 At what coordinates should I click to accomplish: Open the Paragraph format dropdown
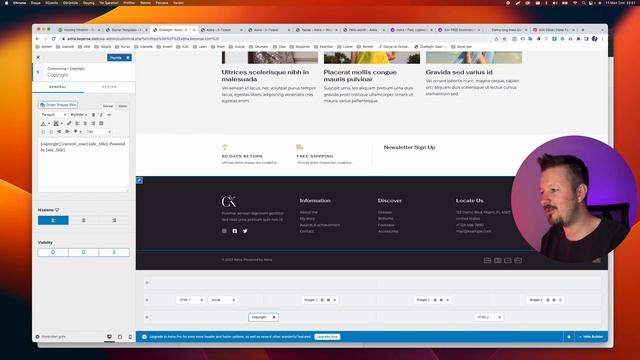click(53, 115)
